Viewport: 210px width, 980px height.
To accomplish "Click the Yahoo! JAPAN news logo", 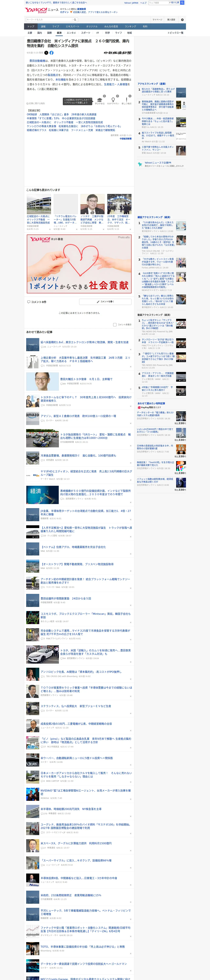I will click(42, 10).
